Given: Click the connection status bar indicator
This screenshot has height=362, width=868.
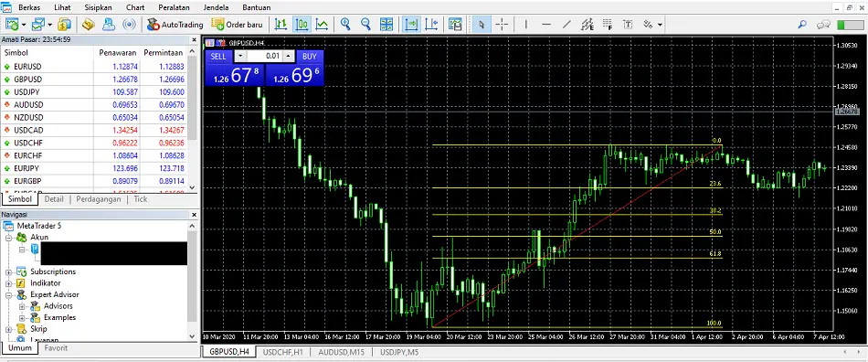Looking at the screenshot, I should [850, 25].
